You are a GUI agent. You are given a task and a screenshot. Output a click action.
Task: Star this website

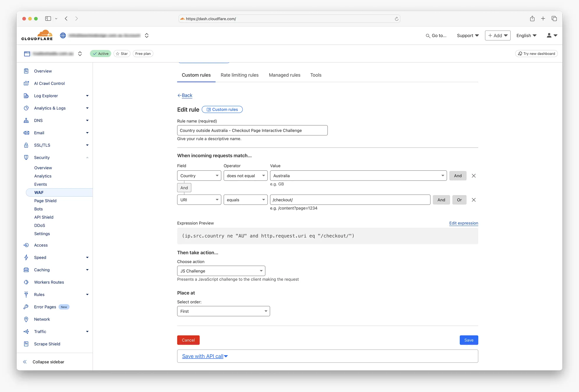(x=122, y=54)
